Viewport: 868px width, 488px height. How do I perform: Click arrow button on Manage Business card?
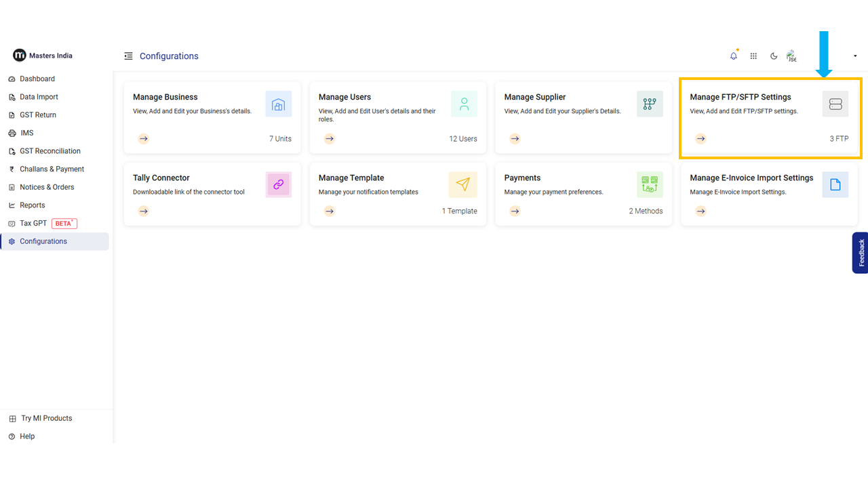143,139
